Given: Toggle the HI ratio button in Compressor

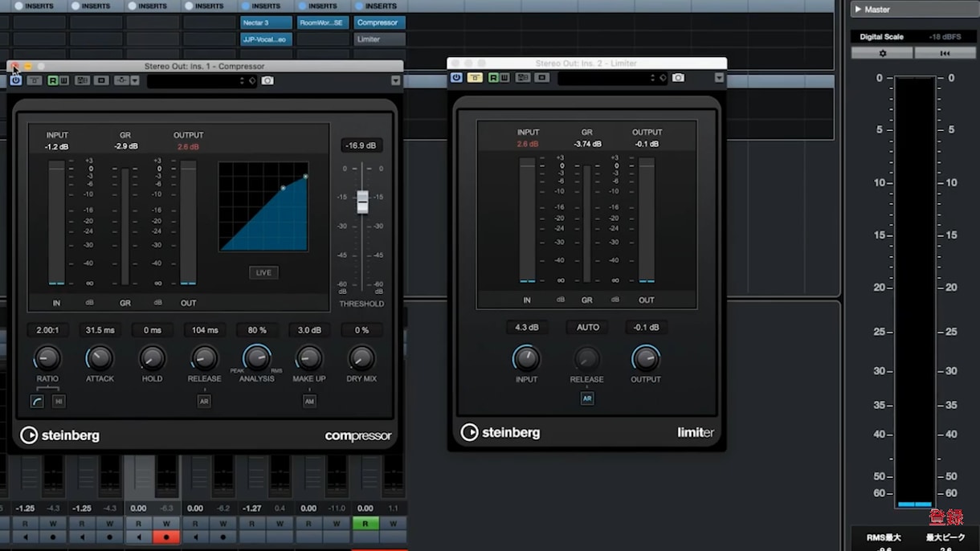Looking at the screenshot, I should 59,401.
